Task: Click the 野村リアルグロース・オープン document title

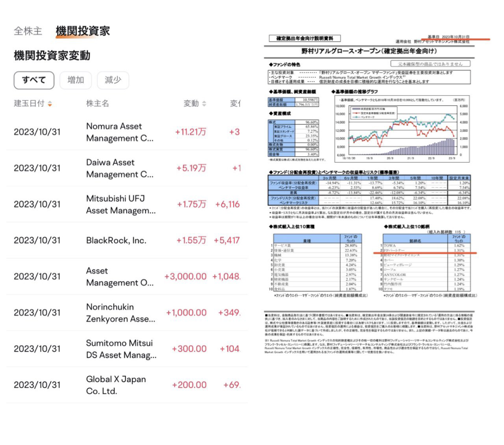Action: [x=369, y=51]
